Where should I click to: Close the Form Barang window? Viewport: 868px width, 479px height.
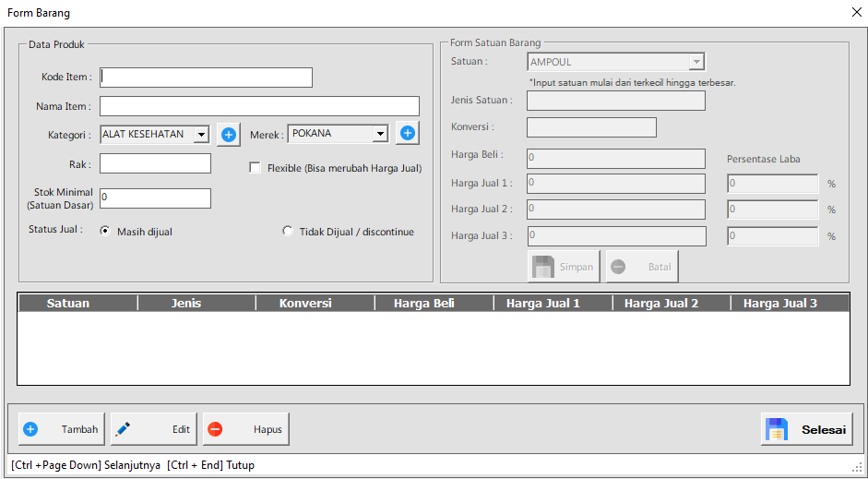(856, 13)
